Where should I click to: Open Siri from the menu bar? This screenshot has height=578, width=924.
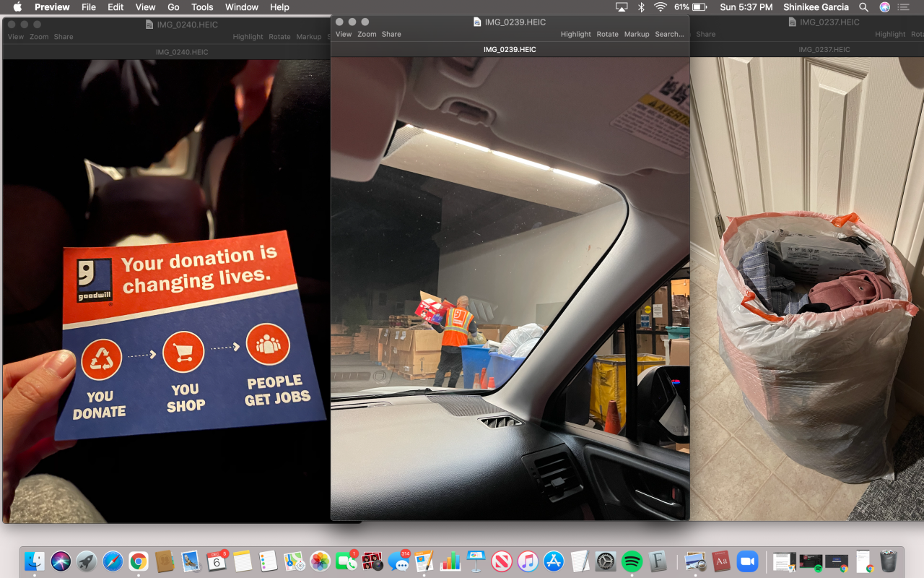[885, 7]
